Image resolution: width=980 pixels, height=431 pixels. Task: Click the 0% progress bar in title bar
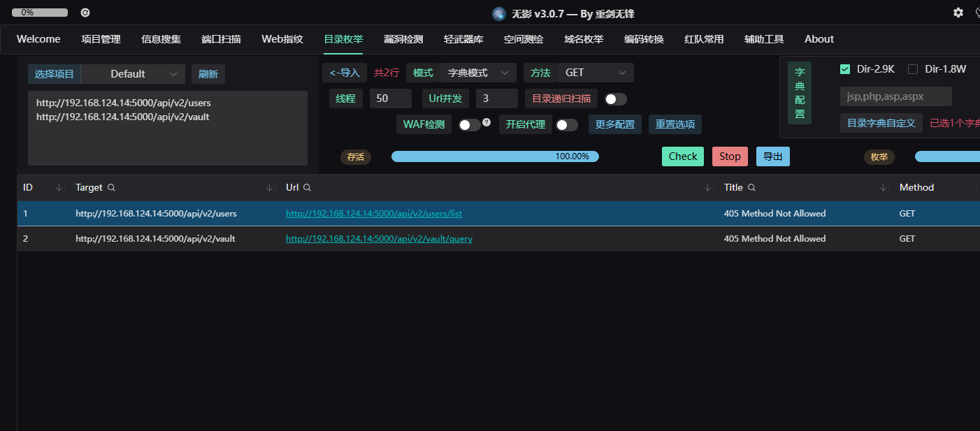coord(40,13)
